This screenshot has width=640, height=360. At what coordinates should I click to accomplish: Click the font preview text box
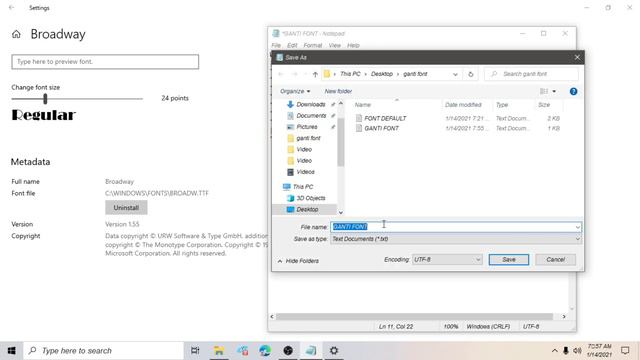coord(105,62)
